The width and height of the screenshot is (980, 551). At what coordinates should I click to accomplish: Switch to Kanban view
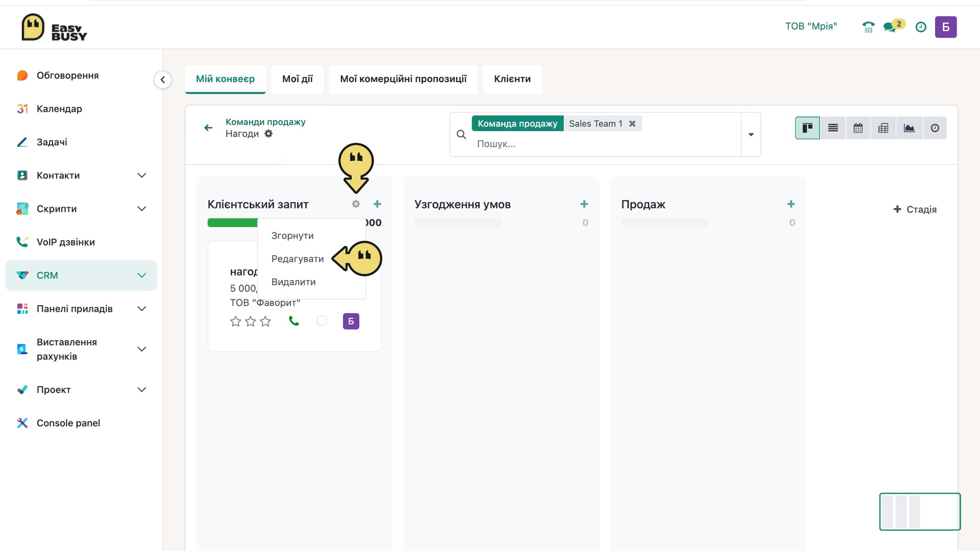(x=807, y=128)
